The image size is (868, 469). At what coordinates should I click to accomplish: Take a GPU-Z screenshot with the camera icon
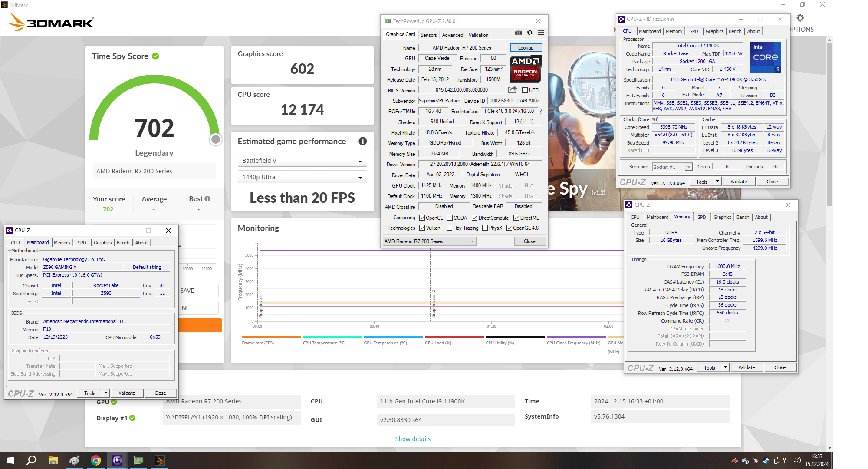(x=519, y=33)
